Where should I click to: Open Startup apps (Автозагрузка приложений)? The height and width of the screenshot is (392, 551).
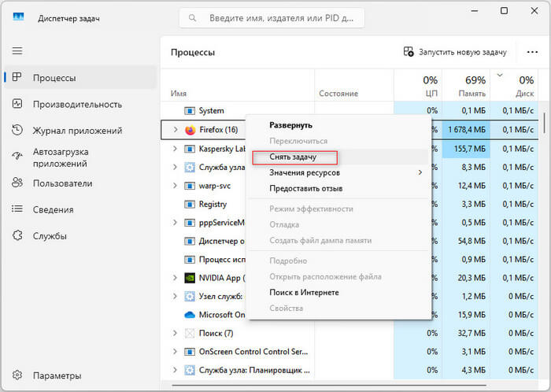tap(71, 157)
